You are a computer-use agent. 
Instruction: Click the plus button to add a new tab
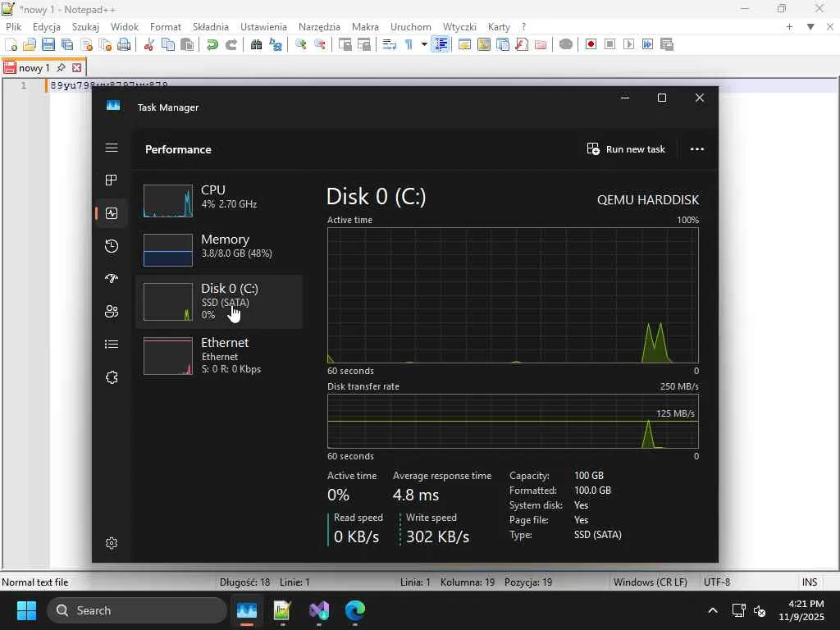pos(789,27)
